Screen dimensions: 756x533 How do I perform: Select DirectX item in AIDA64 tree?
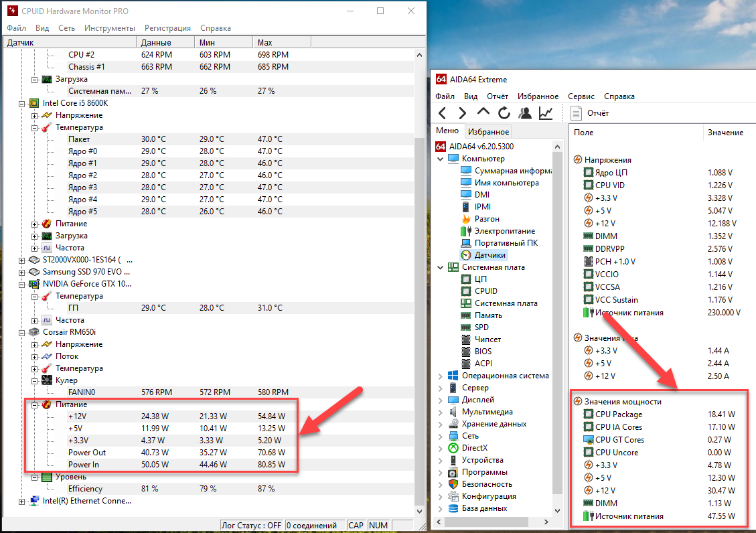coord(468,448)
